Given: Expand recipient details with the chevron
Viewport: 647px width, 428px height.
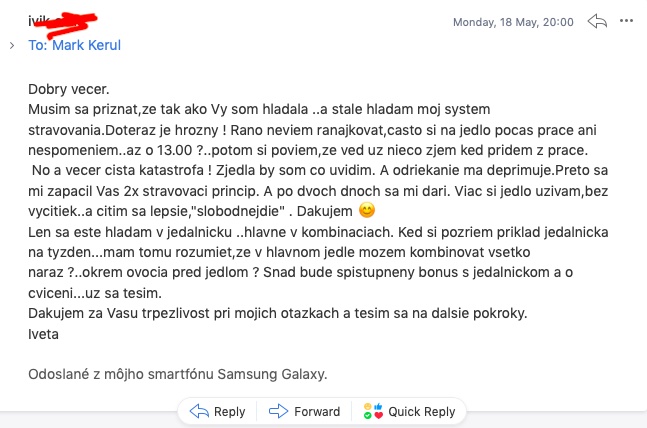Looking at the screenshot, I should coord(12,45).
